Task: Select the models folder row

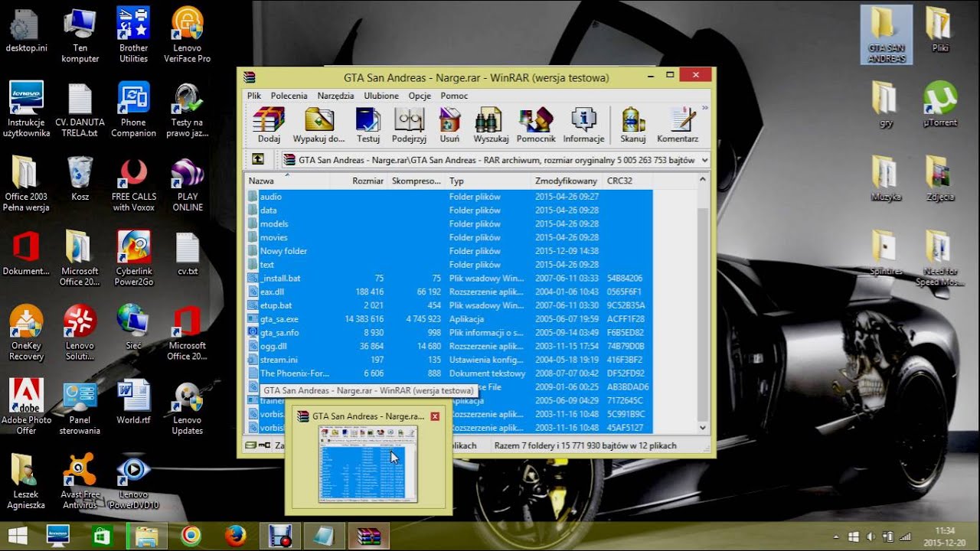Action: (449, 223)
